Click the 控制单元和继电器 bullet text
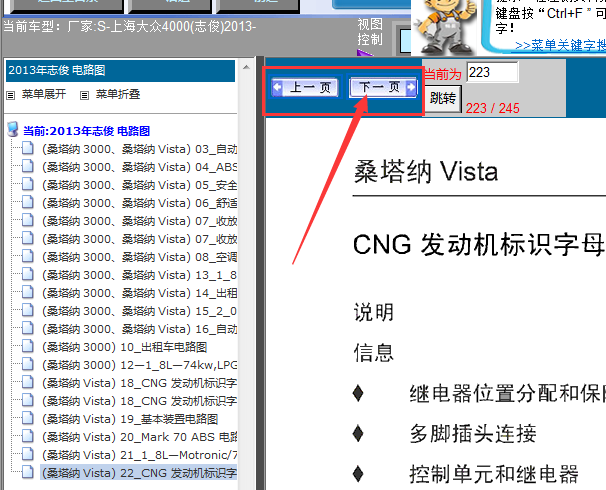Viewport: 606px width, 490px height. [494, 474]
